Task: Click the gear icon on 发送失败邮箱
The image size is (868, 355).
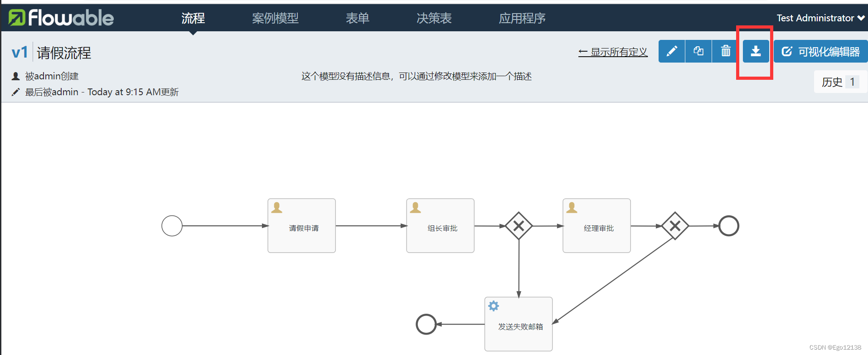Action: pos(494,306)
